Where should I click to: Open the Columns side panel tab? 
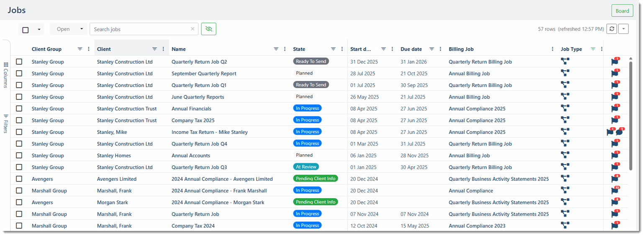tap(5, 75)
